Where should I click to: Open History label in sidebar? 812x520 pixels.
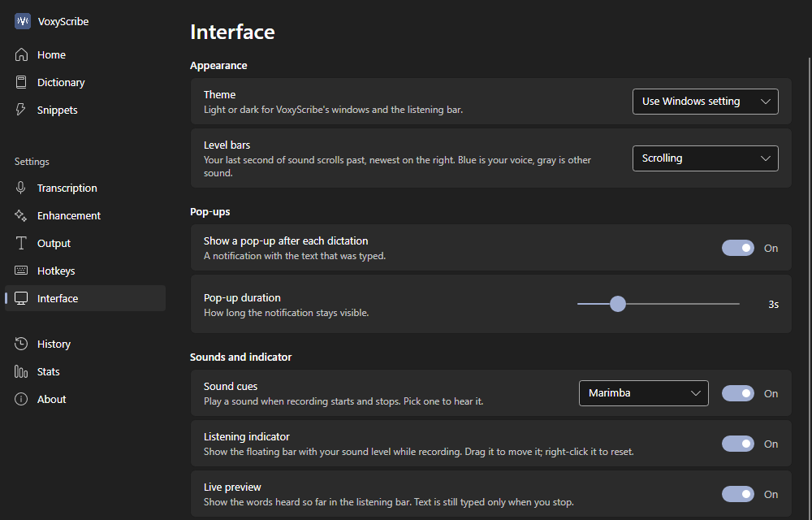54,344
